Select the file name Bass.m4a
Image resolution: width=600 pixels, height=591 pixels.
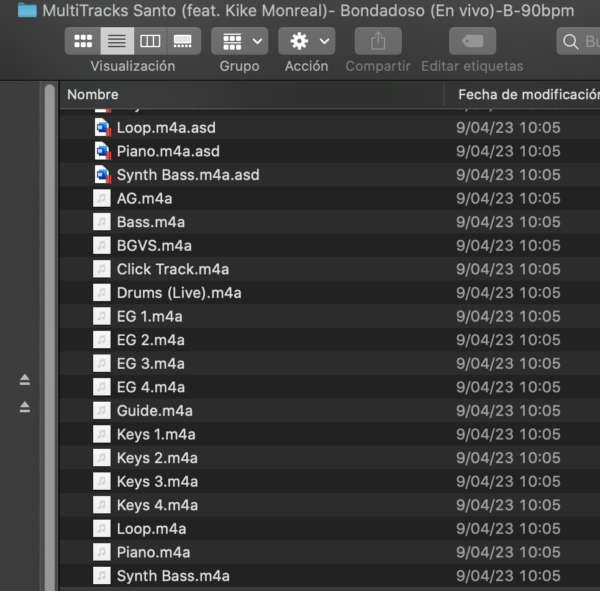pos(151,222)
